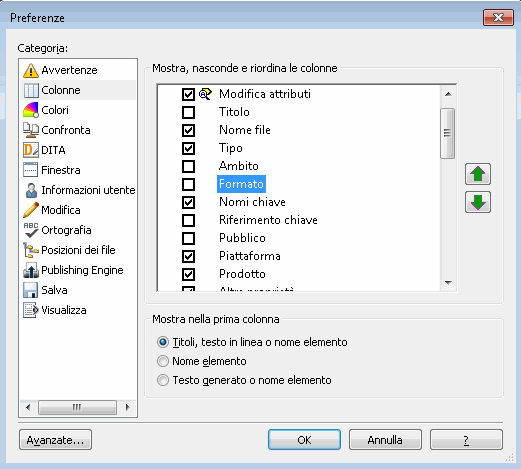Click category list right scroll arrow
The image size is (521, 469).
pos(127,407)
